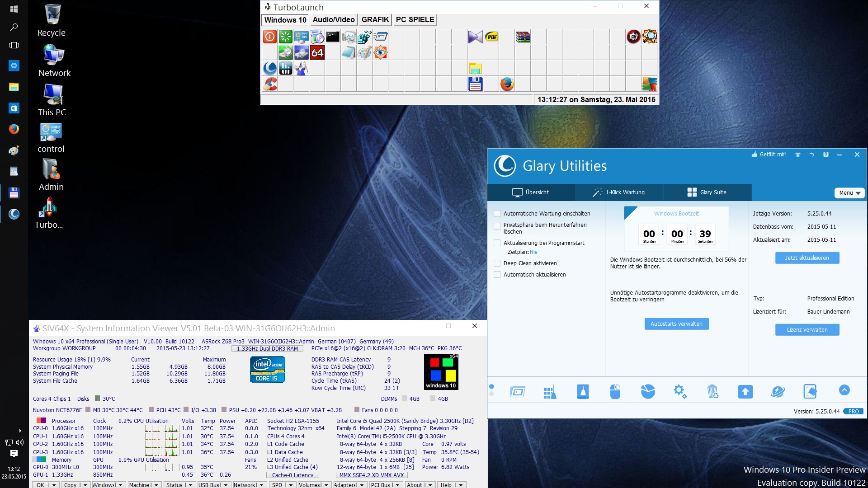Image resolution: width=868 pixels, height=488 pixels.
Task: Check Deep Clean aktivieren option
Action: click(497, 263)
